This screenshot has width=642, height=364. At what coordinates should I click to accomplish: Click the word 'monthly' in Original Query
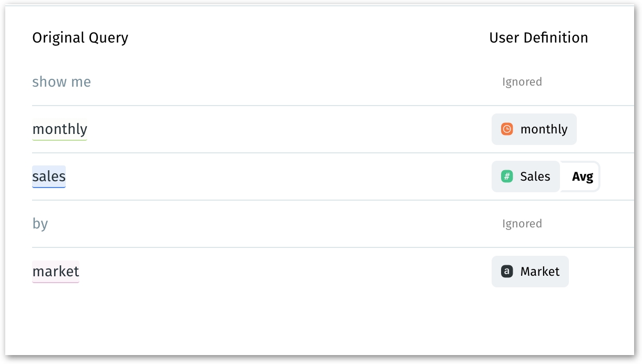click(60, 129)
